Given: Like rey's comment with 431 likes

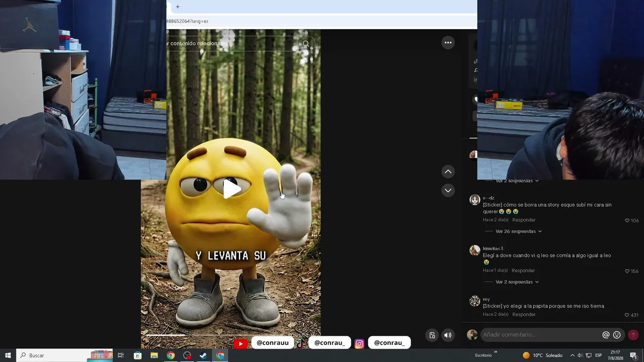Looking at the screenshot, I should pos(627,315).
